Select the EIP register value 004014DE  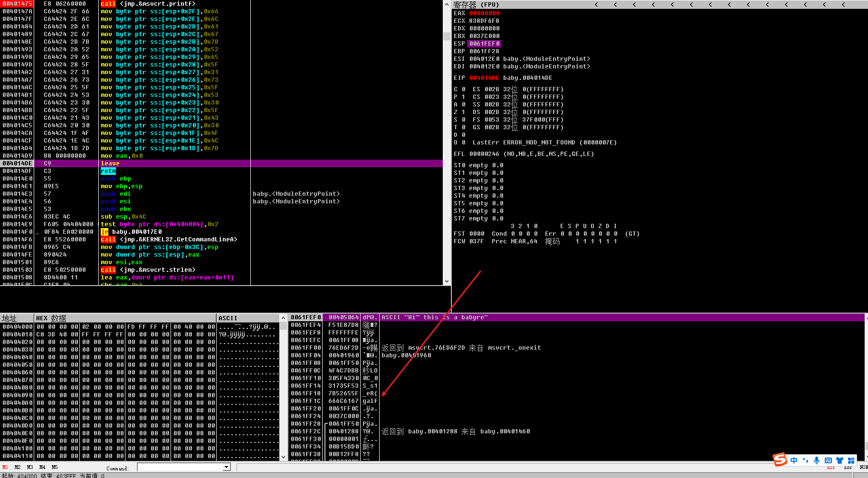(x=485, y=78)
